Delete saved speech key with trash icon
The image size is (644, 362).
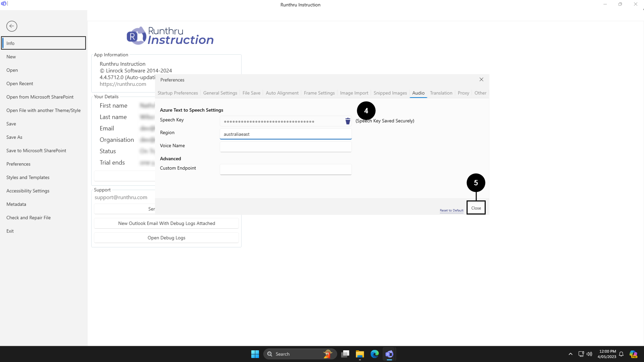tap(348, 121)
